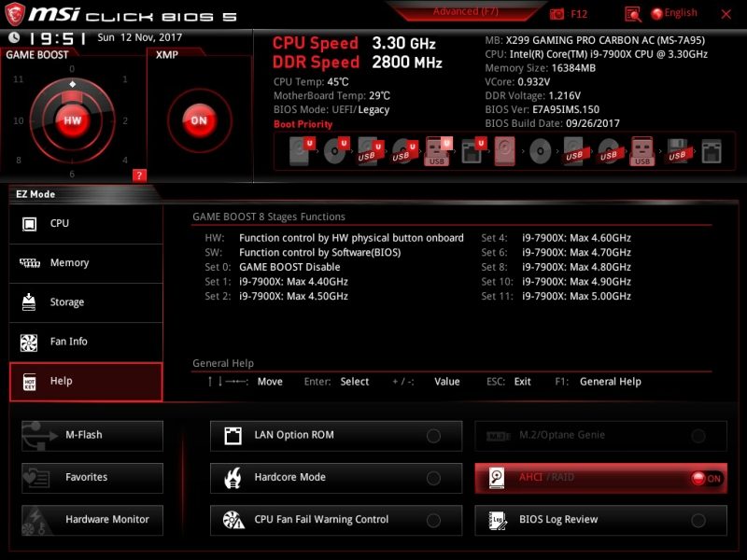Screen dimensions: 747x560
Task: Open the English language selector
Action: [674, 13]
